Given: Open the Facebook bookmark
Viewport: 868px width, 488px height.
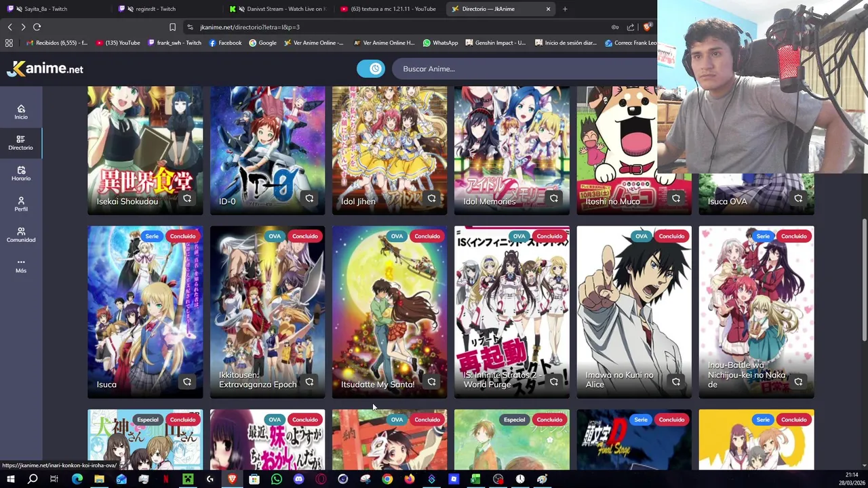Looking at the screenshot, I should pyautogui.click(x=225, y=43).
